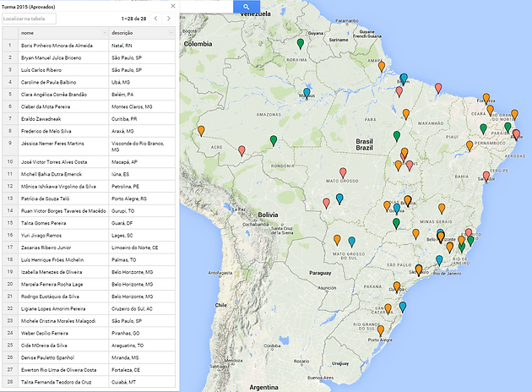Go to next table page arrow
This screenshot has height=392, width=532.
point(169,19)
